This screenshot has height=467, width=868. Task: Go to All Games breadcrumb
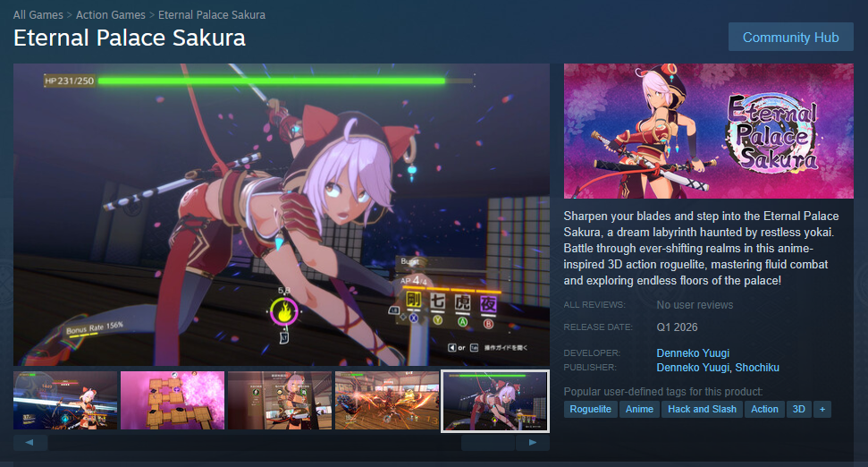(38, 15)
